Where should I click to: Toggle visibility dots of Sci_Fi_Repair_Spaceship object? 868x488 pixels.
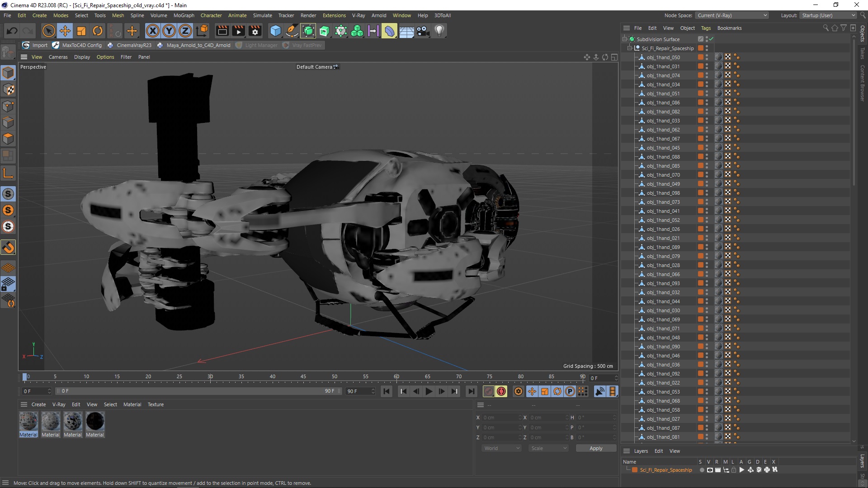(x=707, y=48)
